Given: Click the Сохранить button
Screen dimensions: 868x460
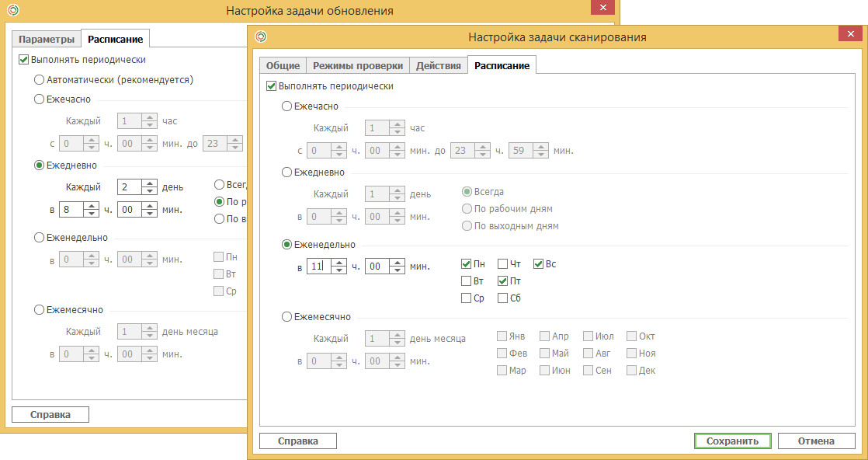Looking at the screenshot, I should tap(732, 441).
